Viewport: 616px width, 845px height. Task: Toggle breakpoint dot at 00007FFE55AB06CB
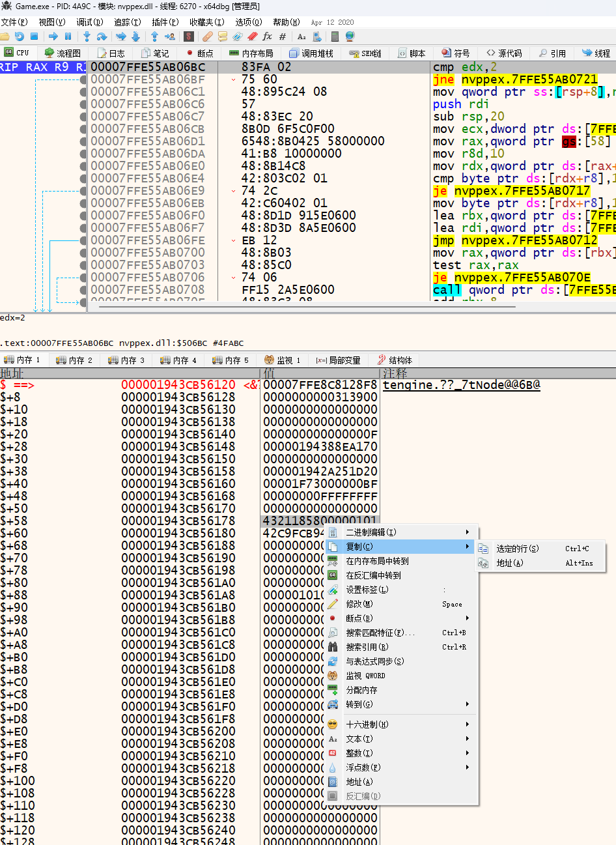tap(83, 129)
